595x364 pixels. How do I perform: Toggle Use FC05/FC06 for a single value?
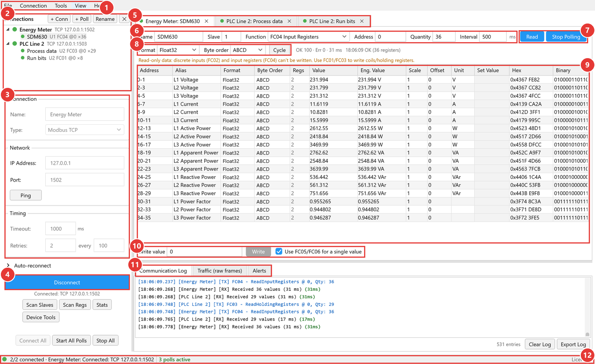(279, 252)
